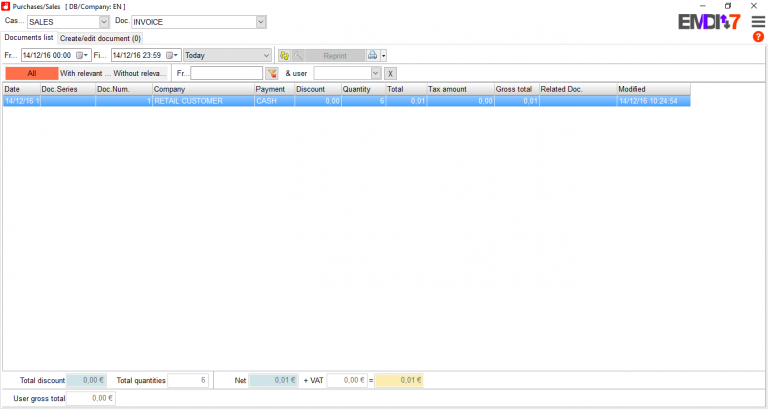Sort by Company column header
Image resolution: width=768 pixels, height=409 pixels.
coord(203,89)
